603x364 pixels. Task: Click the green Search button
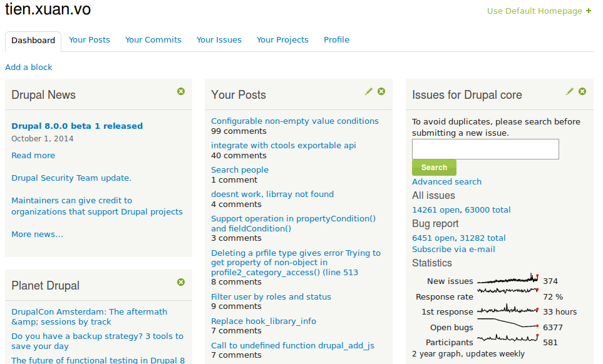tap(434, 168)
